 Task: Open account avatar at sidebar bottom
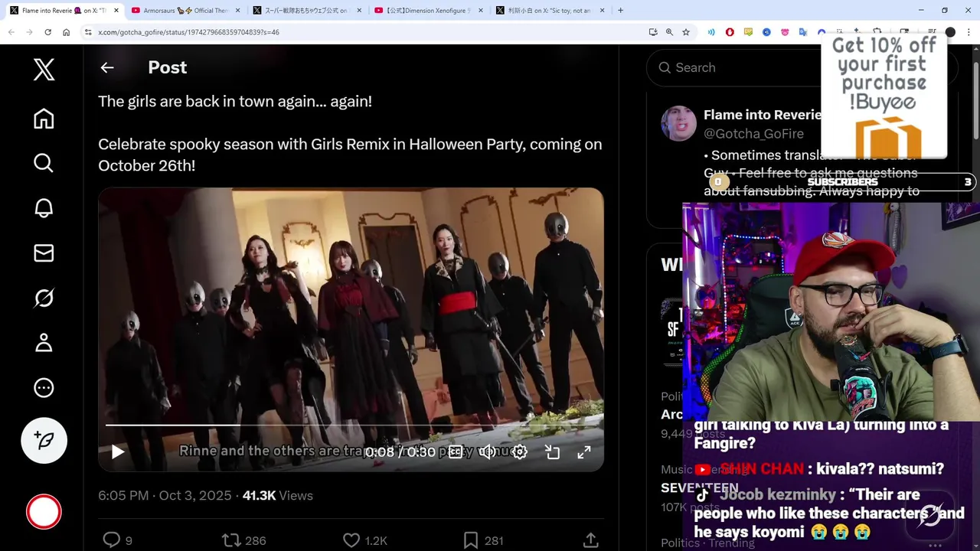44,512
